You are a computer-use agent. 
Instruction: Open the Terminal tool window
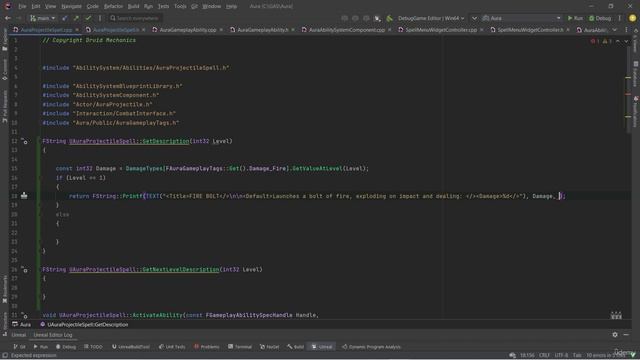coord(240,347)
